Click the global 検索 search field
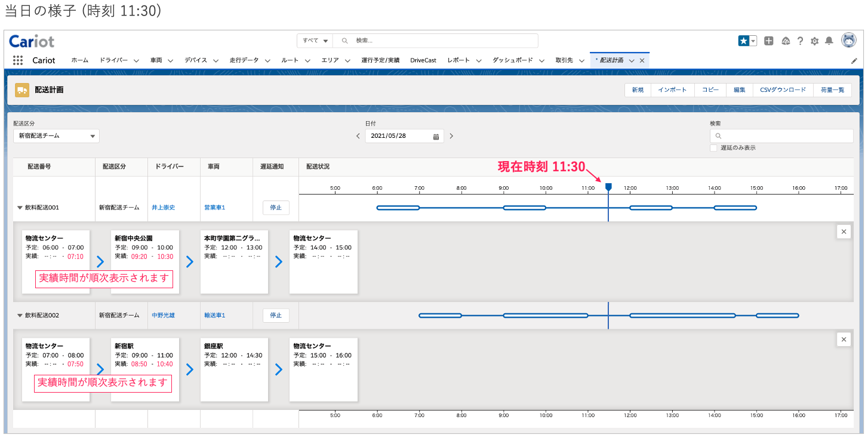This screenshot has height=438, width=868. (x=435, y=41)
